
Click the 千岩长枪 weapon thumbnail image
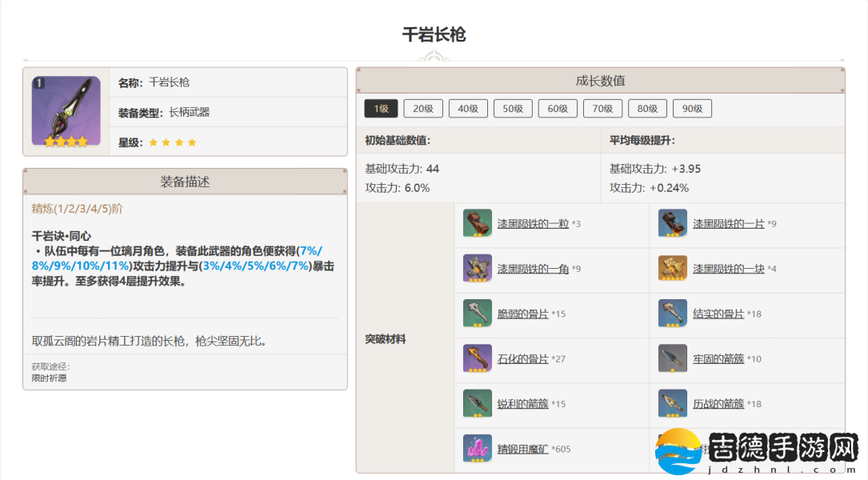pos(66,111)
